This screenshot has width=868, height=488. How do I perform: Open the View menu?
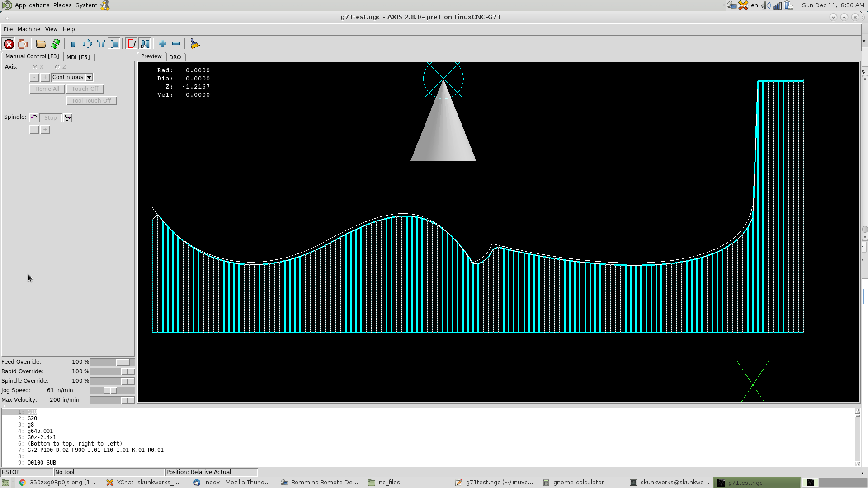(51, 29)
